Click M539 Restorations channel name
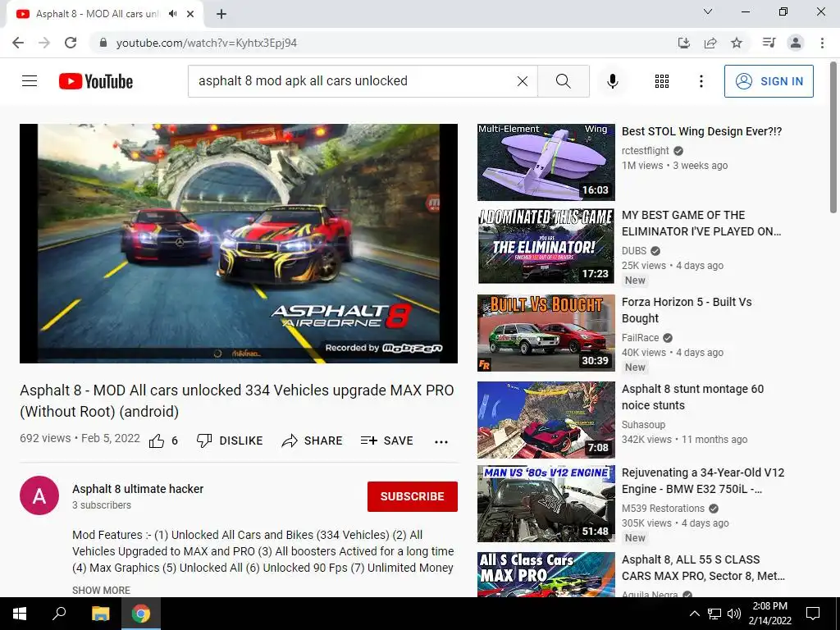The height and width of the screenshot is (630, 840). point(663,509)
